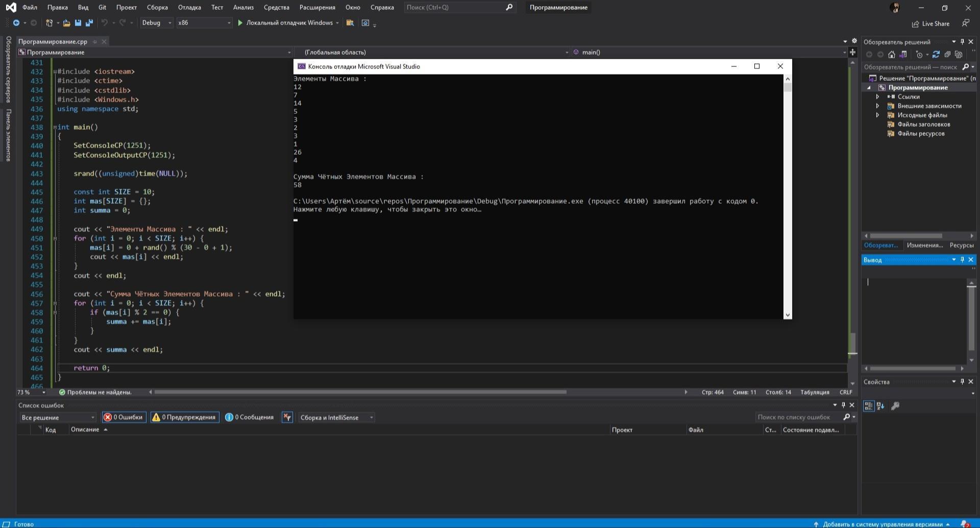Image resolution: width=980 pixels, height=528 pixels.
Task: Click the Collapse All icon in Solution Explorer
Action: tap(947, 55)
